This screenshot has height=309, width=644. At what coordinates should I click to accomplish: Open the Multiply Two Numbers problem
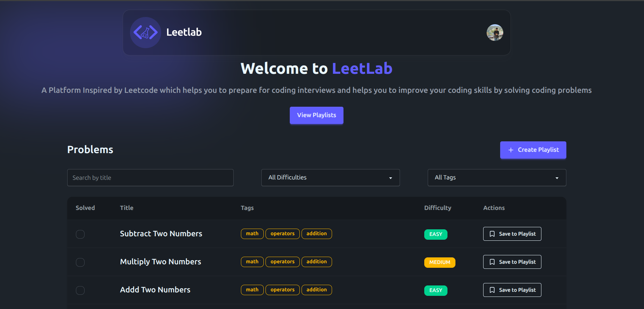160,262
